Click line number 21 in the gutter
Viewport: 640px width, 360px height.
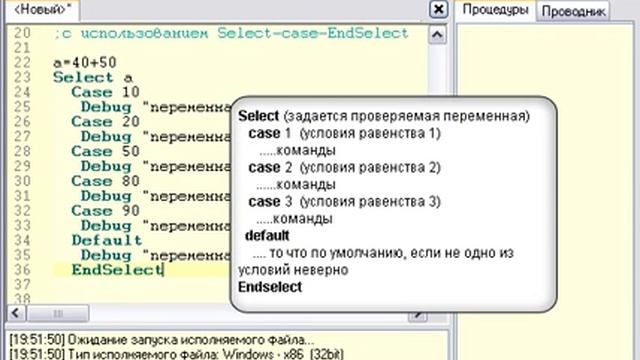[22, 48]
